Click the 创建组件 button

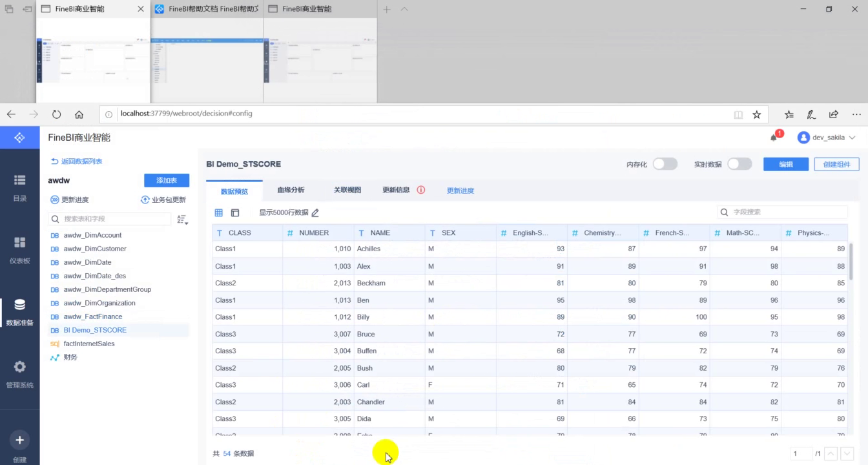click(836, 164)
